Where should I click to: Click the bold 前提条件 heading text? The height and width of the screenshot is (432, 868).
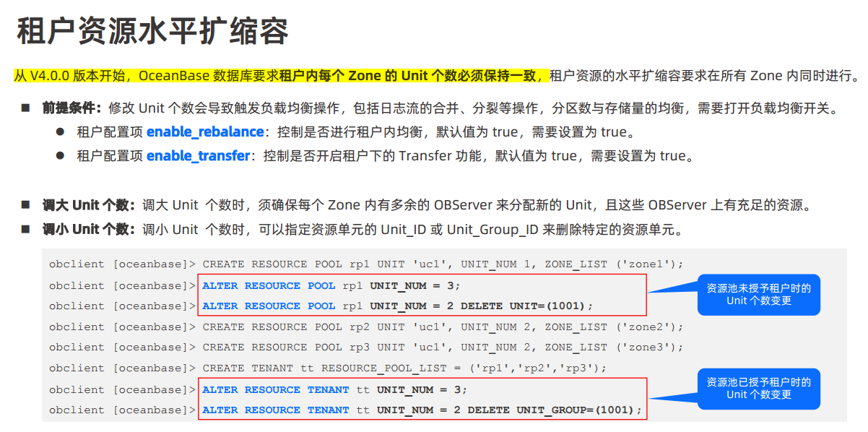pos(72,108)
